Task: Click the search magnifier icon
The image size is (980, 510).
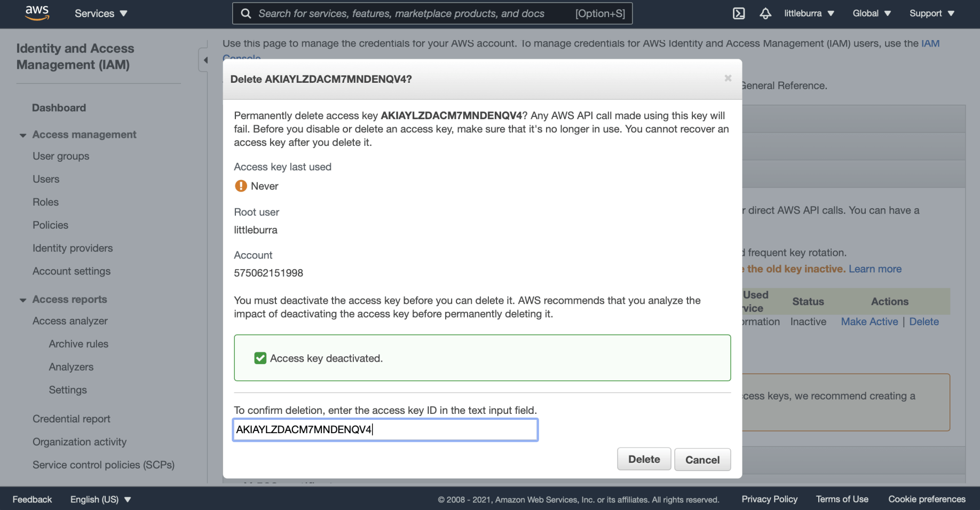Action: (246, 13)
